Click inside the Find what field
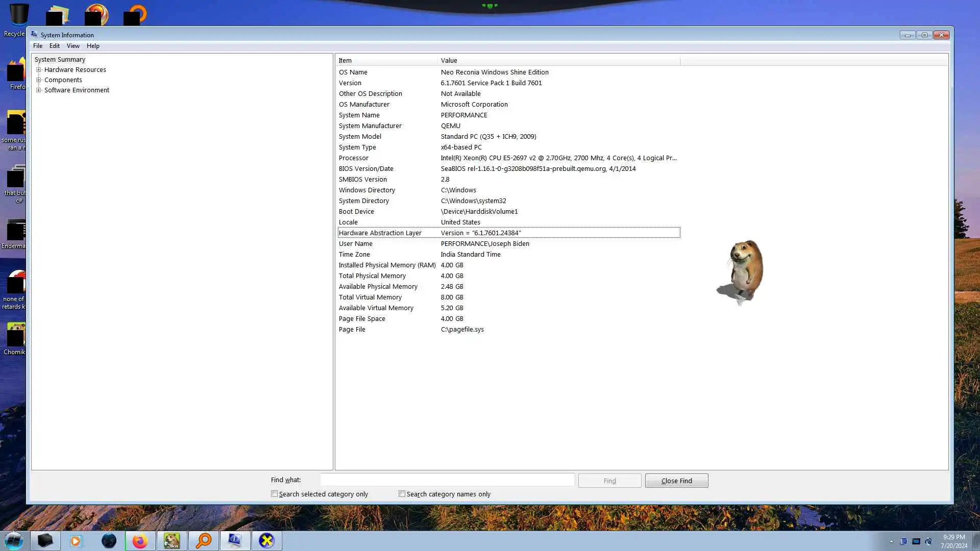 pyautogui.click(x=447, y=480)
